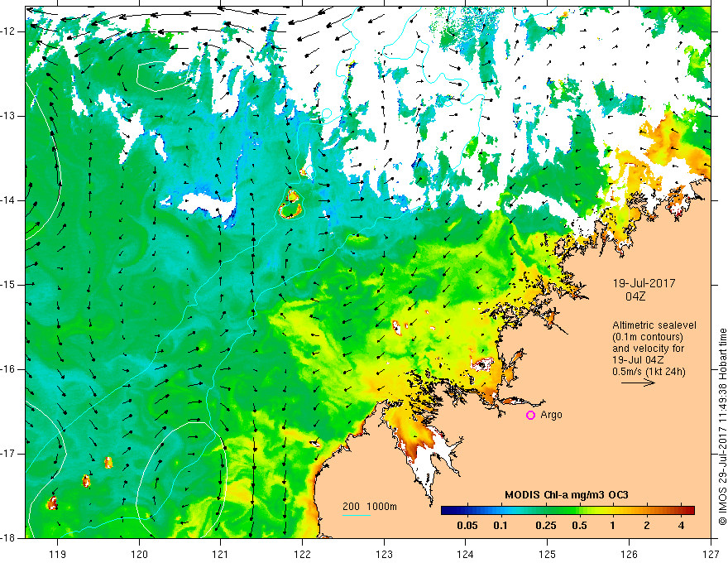Screen dimensions: 728x563
Task: Click longitude axis label 119
Action: click(57, 554)
